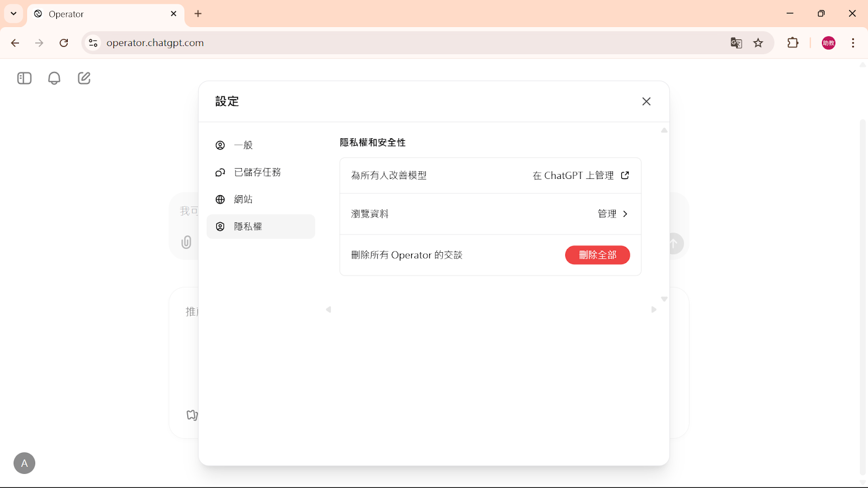Toggle the sidebar panel icon
Screen dimensions: 868x488
[x=24, y=78]
